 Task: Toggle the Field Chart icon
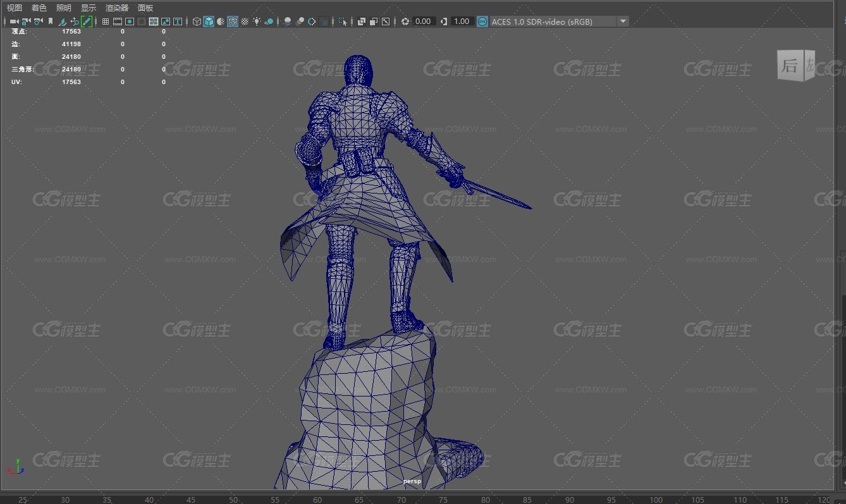coord(154,22)
